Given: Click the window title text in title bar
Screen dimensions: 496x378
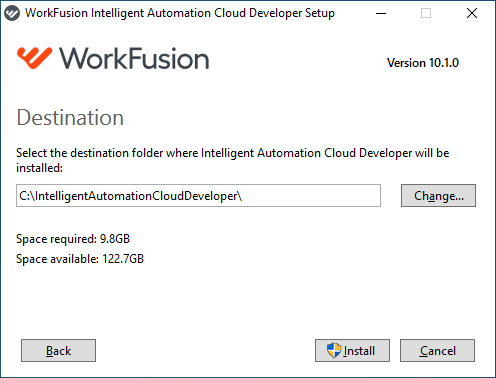Looking at the screenshot, I should click(x=180, y=13).
